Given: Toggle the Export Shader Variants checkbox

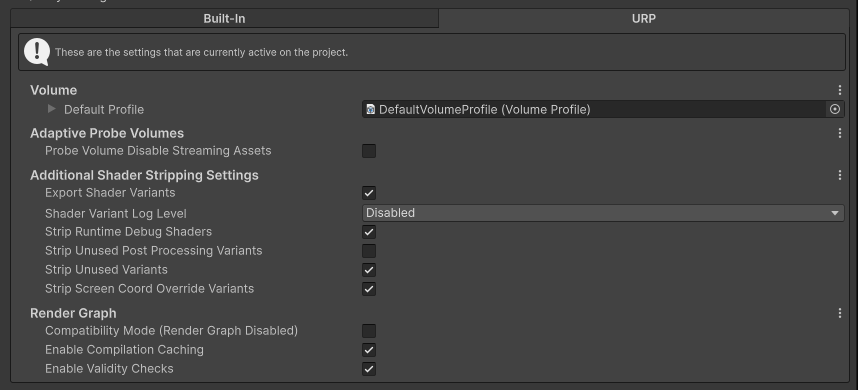Looking at the screenshot, I should pyautogui.click(x=369, y=193).
